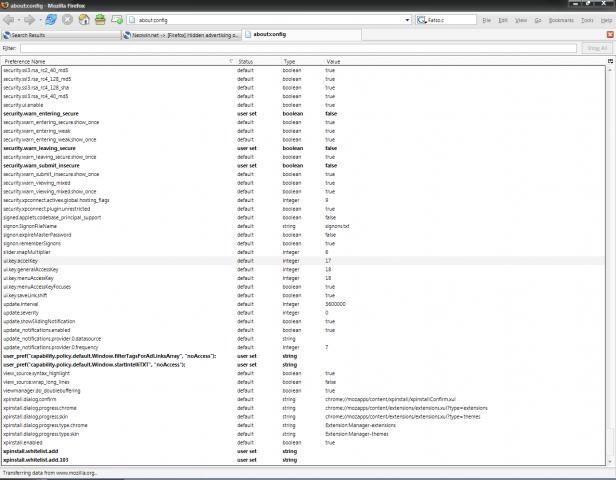616x480 pixels.
Task: Select xpinstall.enabled preference row
Action: [x=303, y=442]
